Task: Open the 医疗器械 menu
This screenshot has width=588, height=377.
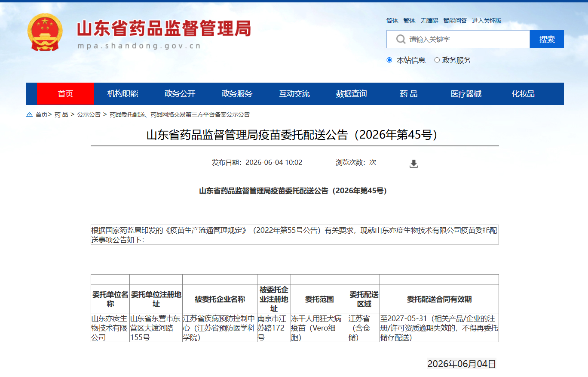Action: 466,94
